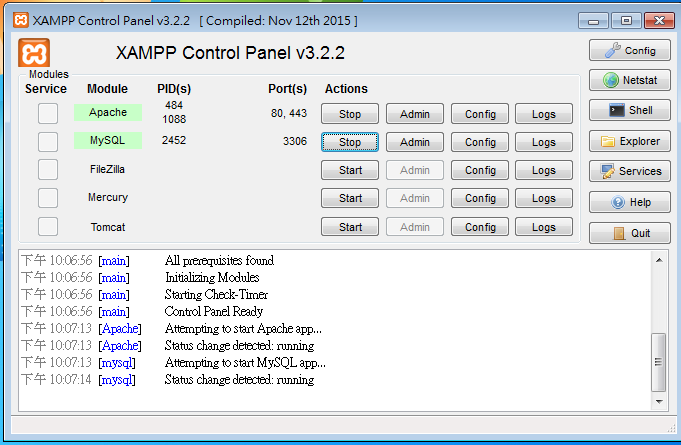Click log line 'Starting Check-Timer'
Viewport: 681px width, 445px height.
coord(216,294)
